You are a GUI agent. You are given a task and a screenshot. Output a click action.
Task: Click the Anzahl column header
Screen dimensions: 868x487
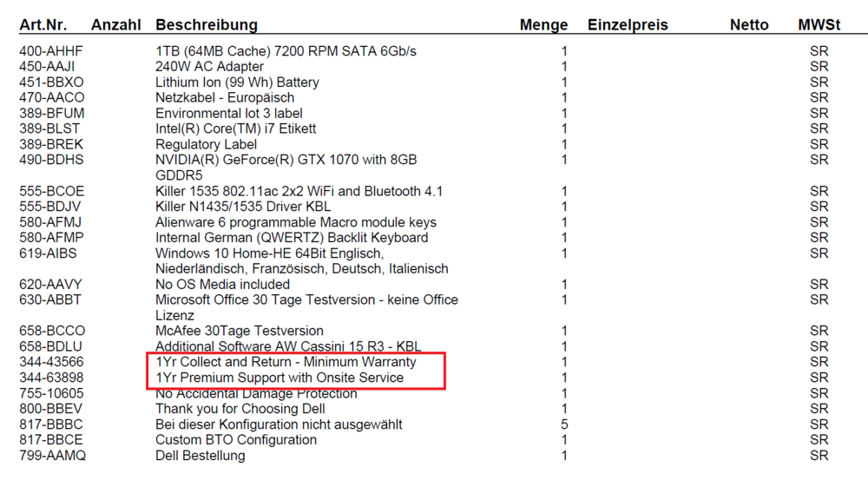point(115,25)
